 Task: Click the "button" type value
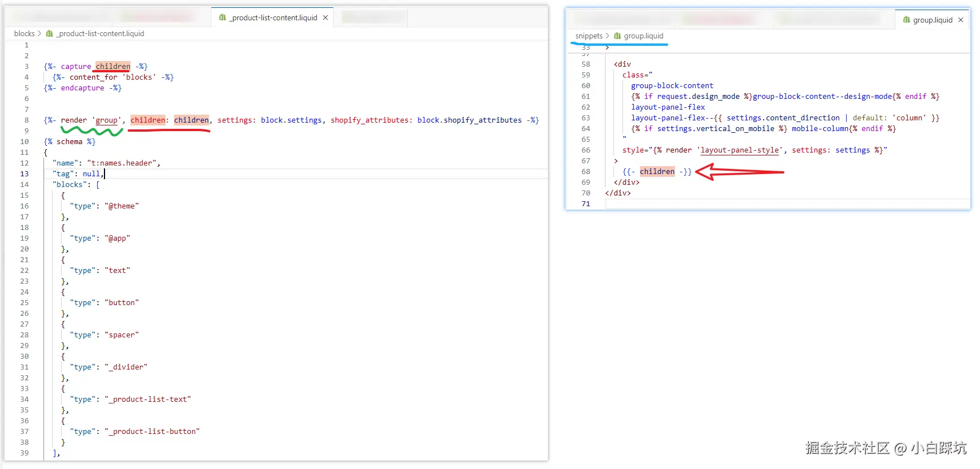(x=121, y=302)
